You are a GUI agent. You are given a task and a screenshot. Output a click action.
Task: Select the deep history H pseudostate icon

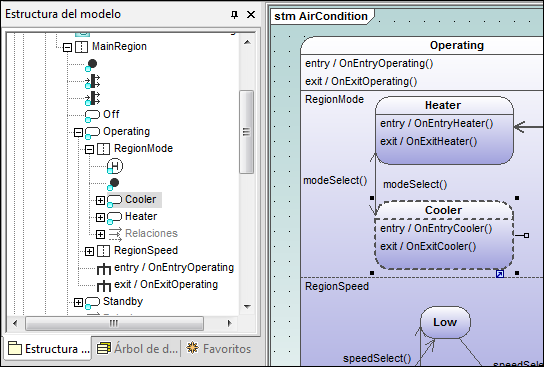(114, 166)
